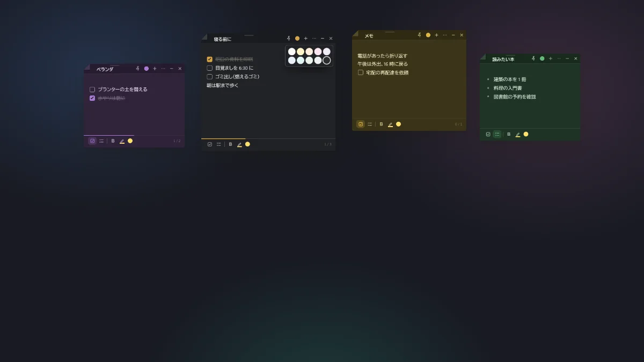Click the 料理の入門書 bullet item
644x362 pixels.
[508, 88]
